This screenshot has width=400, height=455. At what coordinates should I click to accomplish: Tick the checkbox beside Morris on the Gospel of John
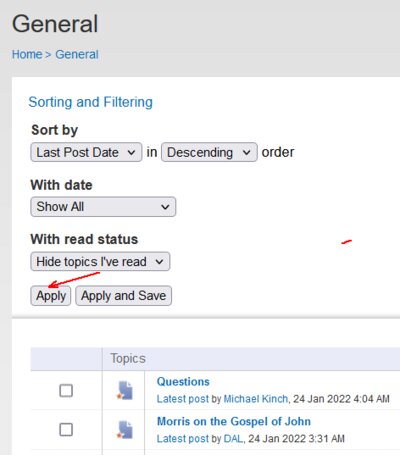[x=66, y=430]
